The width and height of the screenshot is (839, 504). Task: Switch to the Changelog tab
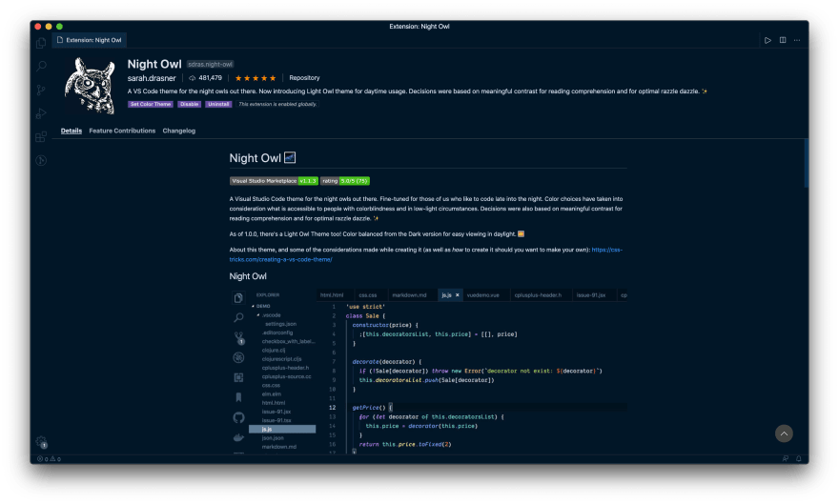point(178,131)
